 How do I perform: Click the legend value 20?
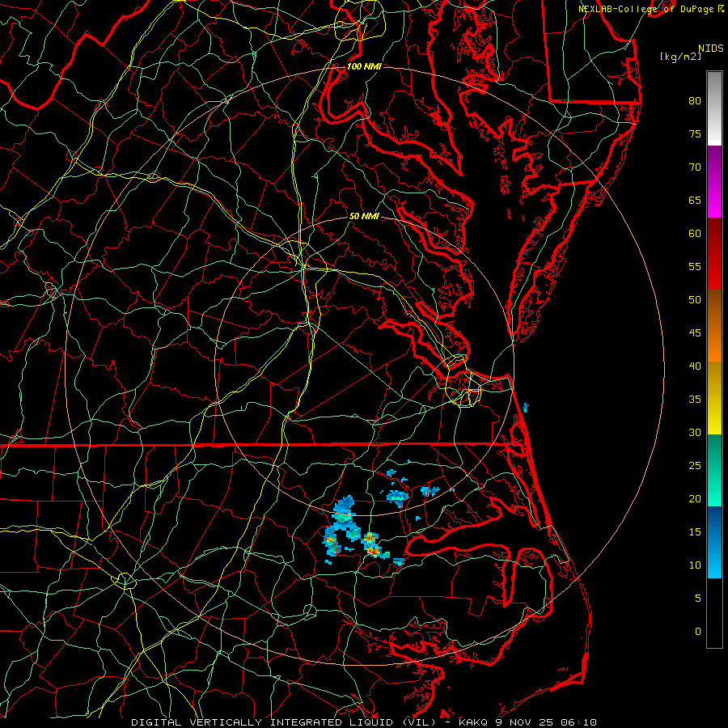(695, 499)
